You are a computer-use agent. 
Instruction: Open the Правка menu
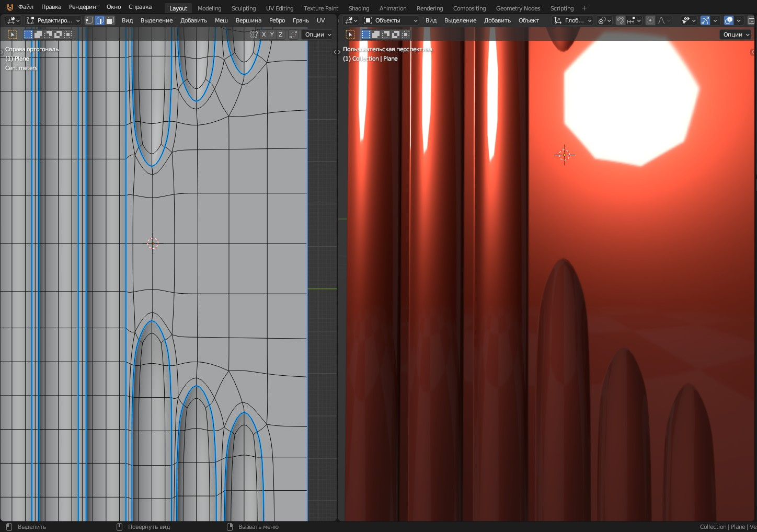[51, 7]
